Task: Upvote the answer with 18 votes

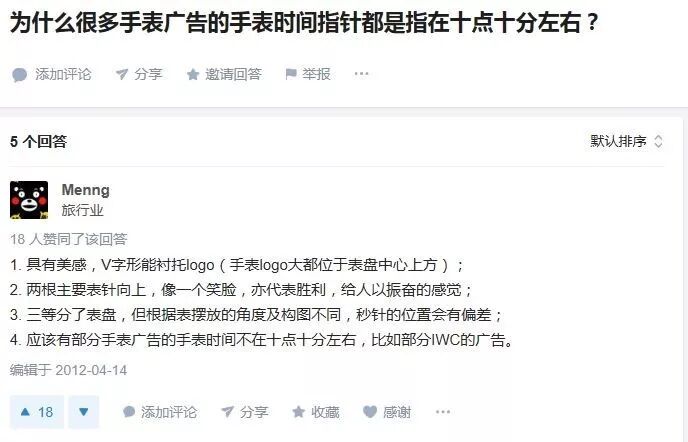Action: point(37,412)
